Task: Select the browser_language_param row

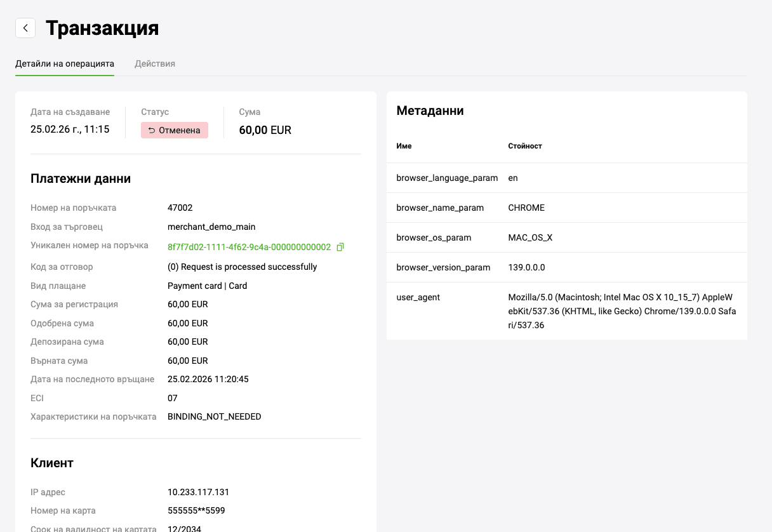Action: tap(447, 178)
